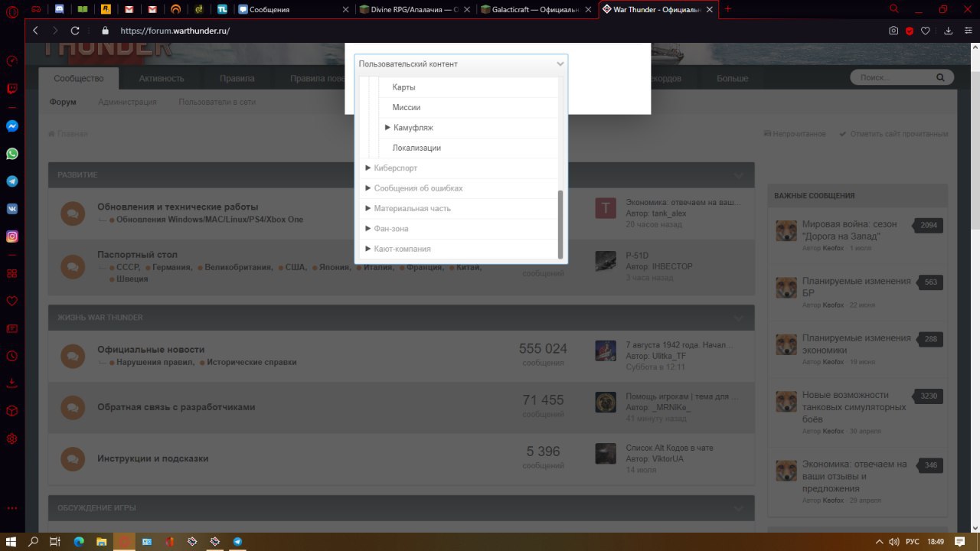Switch to the Divine RPG browser tab
The height and width of the screenshot is (551, 980).
click(415, 9)
